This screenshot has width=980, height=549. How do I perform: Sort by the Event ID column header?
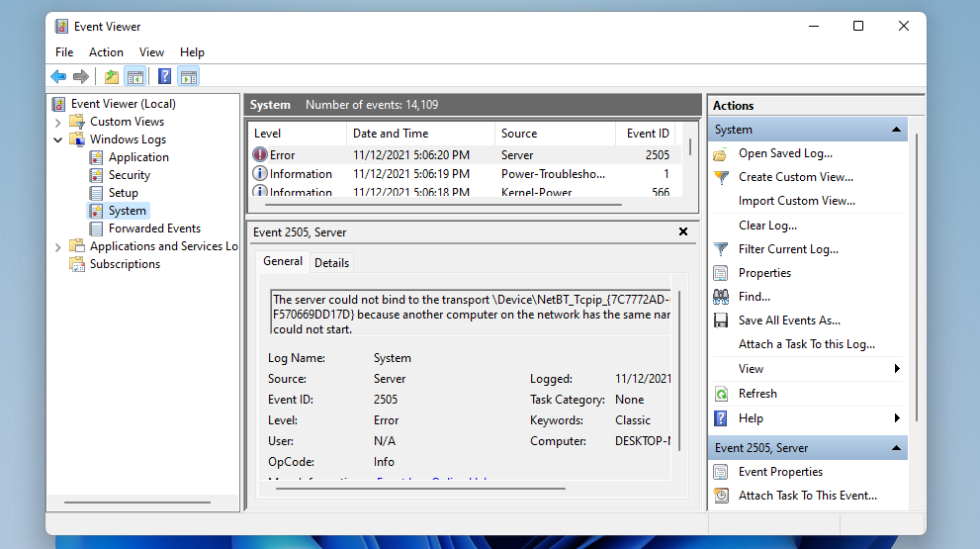[648, 134]
